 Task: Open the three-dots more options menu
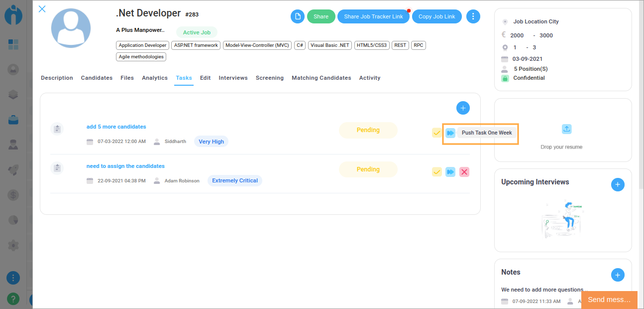pos(473,16)
